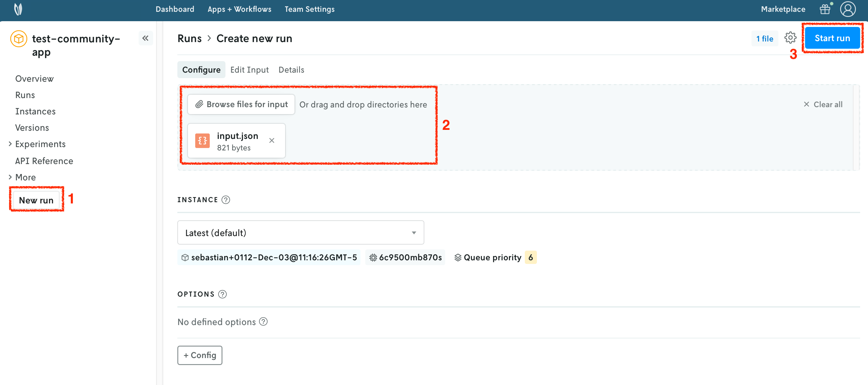The width and height of the screenshot is (868, 385).
Task: Switch to the Edit Input tab
Action: 249,70
